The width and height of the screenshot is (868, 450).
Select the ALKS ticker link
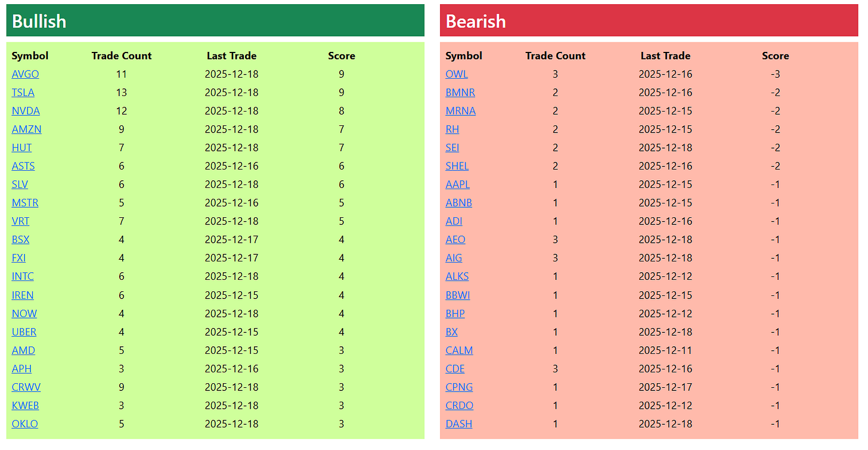coord(457,277)
